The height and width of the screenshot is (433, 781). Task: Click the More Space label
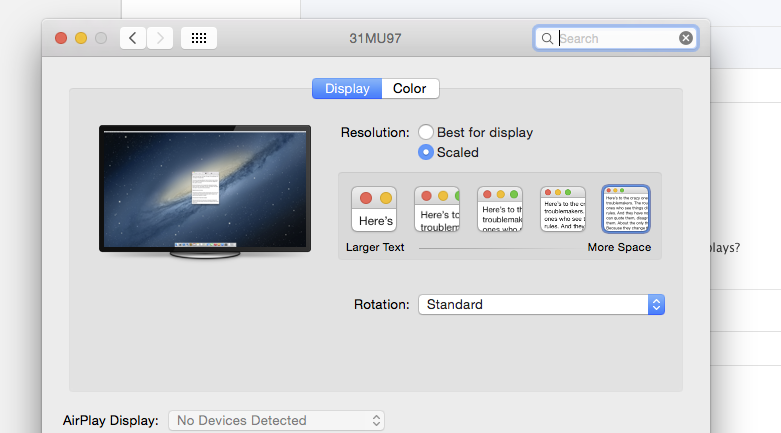pos(619,247)
